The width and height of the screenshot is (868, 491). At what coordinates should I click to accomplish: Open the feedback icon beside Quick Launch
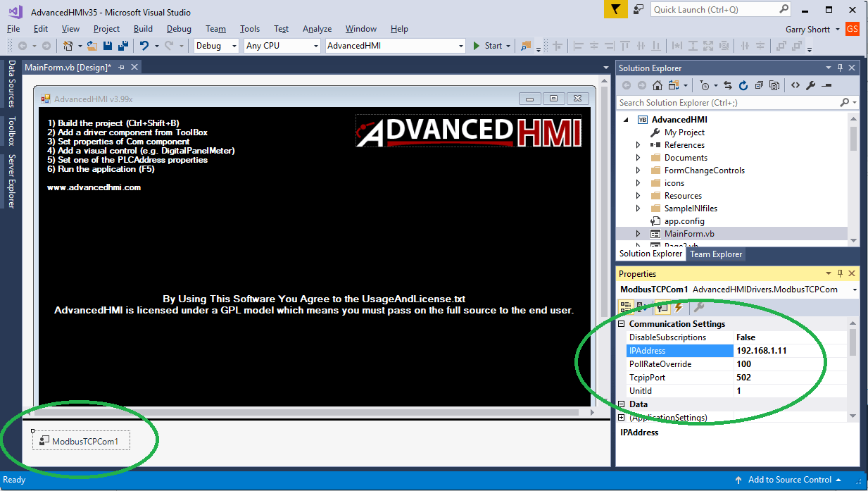(x=639, y=9)
